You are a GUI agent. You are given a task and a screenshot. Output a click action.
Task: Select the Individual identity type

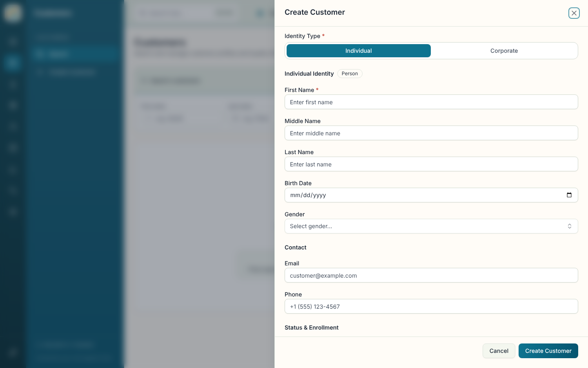tap(359, 51)
